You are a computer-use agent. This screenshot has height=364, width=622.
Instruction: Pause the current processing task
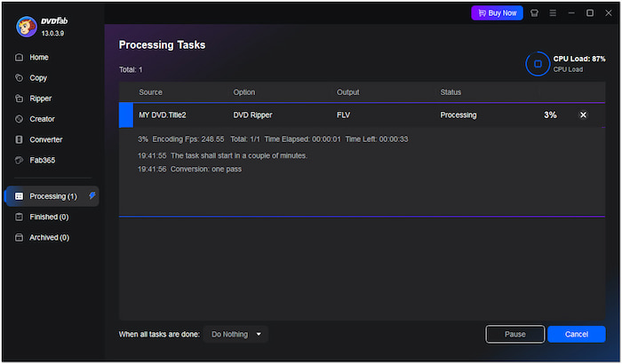tap(514, 334)
